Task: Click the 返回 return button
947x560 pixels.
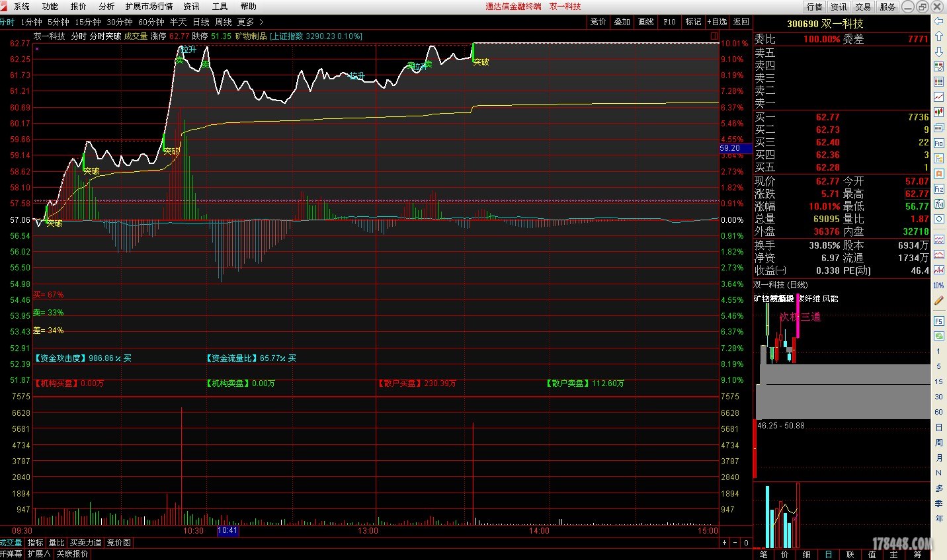Action: tap(741, 22)
